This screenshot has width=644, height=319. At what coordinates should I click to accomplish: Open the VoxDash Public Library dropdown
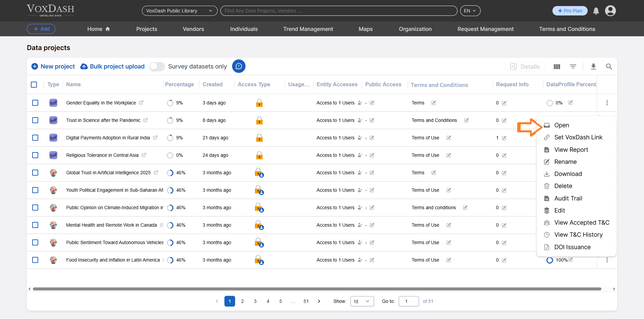[x=179, y=10]
